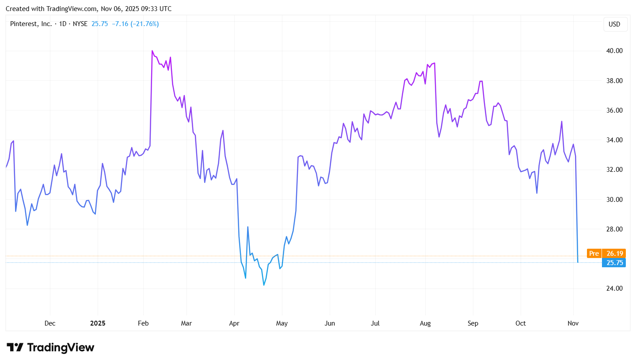Screen dimensions: 636x364
Task: Click the 40.00 price axis label
Action: coord(614,51)
